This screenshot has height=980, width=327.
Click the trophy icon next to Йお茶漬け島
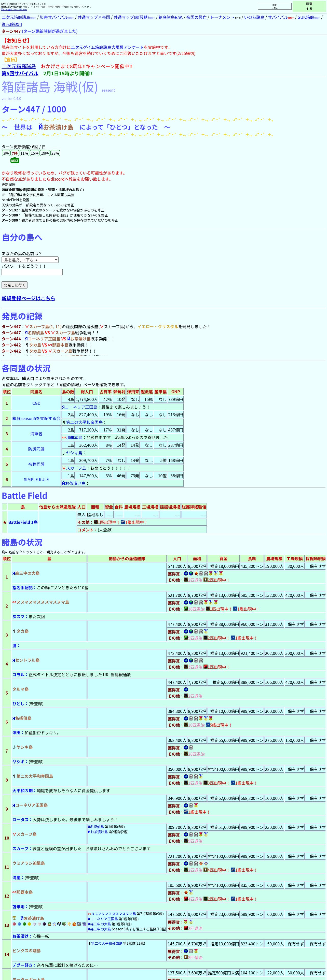pos(15,918)
